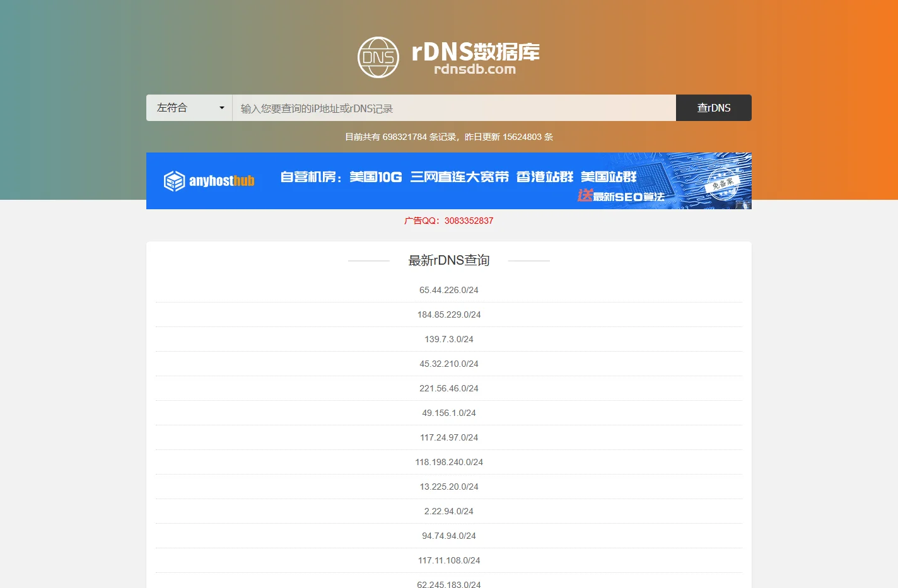Select the 118.198.240.0/24 subnet row
898x588 pixels.
click(x=449, y=462)
